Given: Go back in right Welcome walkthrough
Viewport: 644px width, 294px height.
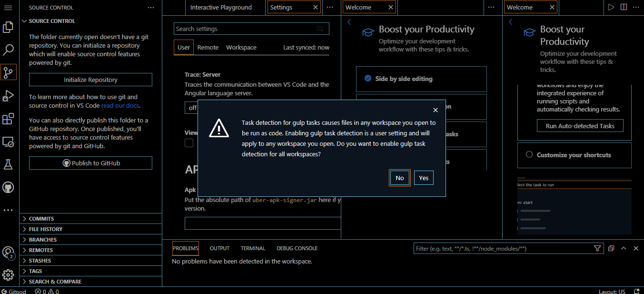Looking at the screenshot, I should pyautogui.click(x=510, y=22).
